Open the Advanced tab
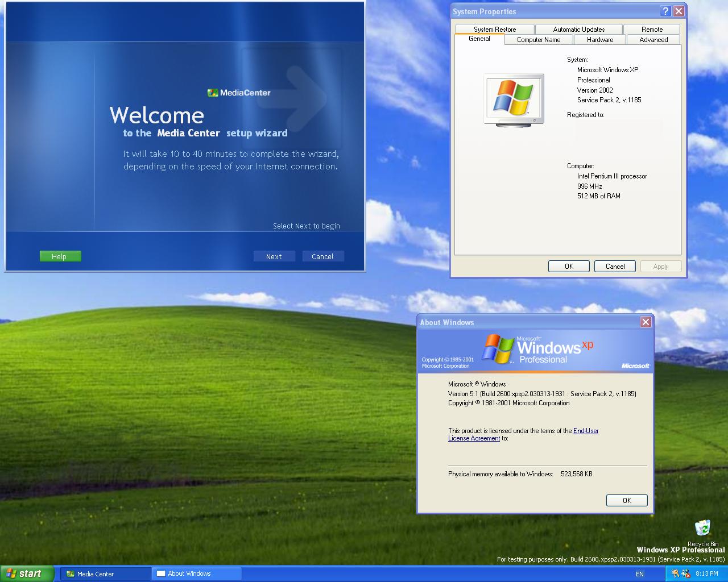 [x=653, y=40]
